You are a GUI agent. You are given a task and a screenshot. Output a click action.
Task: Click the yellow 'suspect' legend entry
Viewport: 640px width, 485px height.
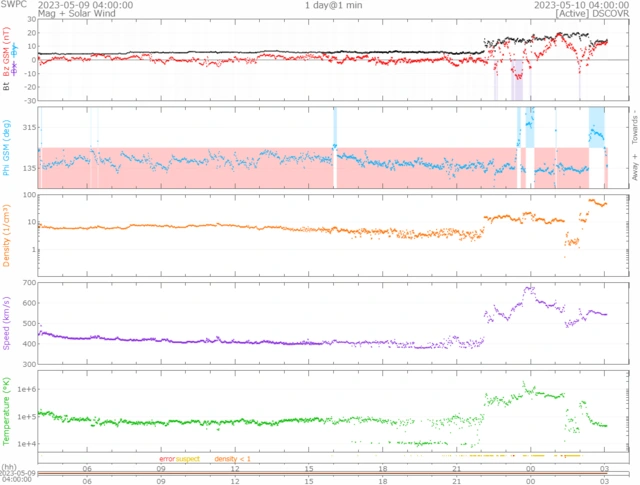[188, 458]
